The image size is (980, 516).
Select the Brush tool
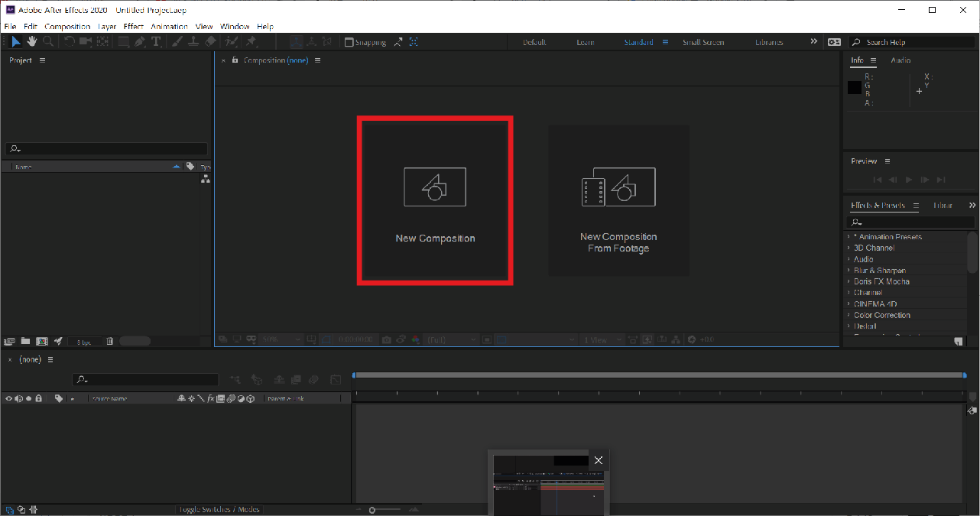[178, 42]
